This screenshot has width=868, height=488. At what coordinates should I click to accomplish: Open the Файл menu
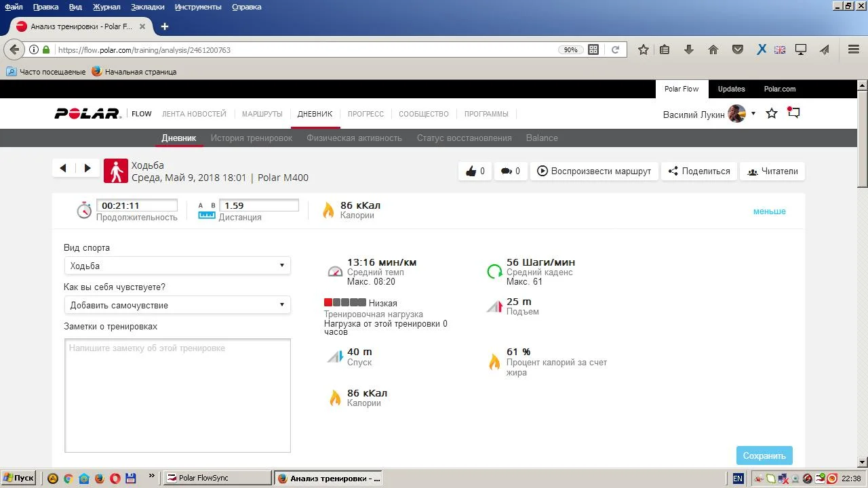click(14, 7)
